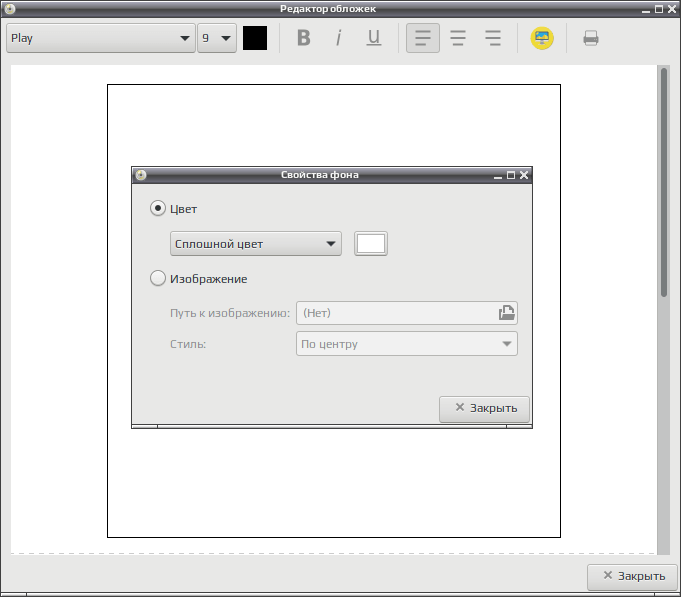
Task: Toggle bold text formatting
Action: click(x=304, y=38)
